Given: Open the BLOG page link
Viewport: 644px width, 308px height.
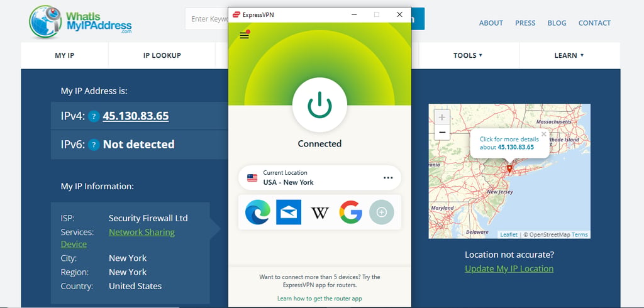Looking at the screenshot, I should [x=557, y=23].
